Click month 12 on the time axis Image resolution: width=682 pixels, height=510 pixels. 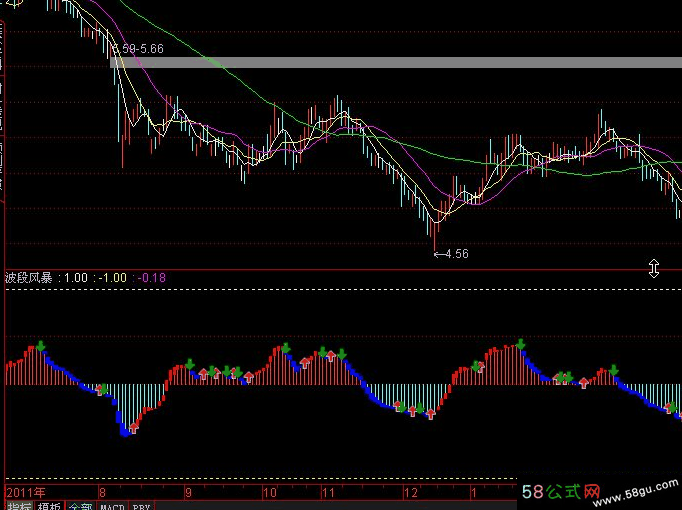point(410,493)
